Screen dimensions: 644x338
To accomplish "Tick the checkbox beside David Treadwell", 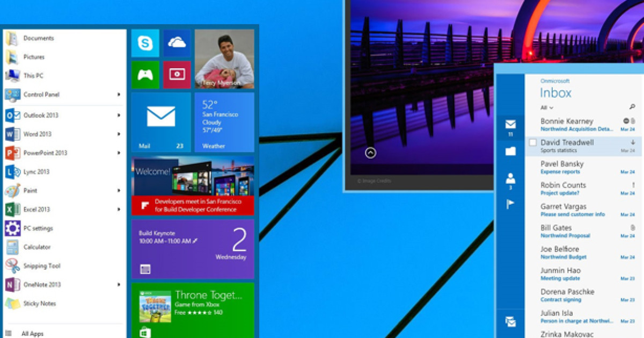I will coord(533,142).
